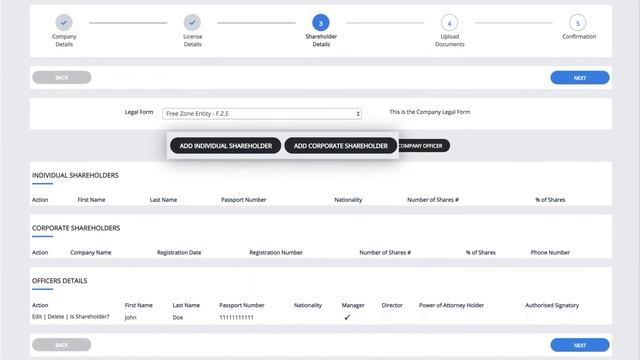640x360 pixels.
Task: Click the top NEXT button
Action: pos(580,78)
